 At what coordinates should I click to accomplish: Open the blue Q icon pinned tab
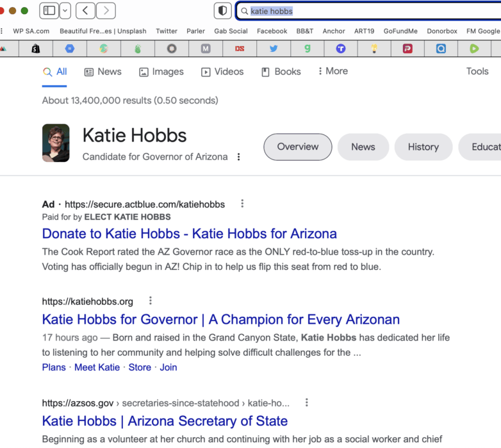441,49
